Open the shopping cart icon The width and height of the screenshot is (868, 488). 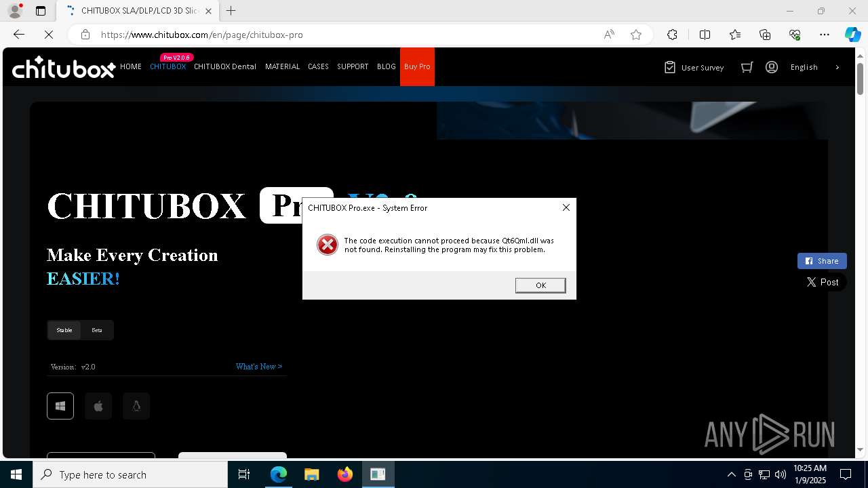[x=747, y=67]
